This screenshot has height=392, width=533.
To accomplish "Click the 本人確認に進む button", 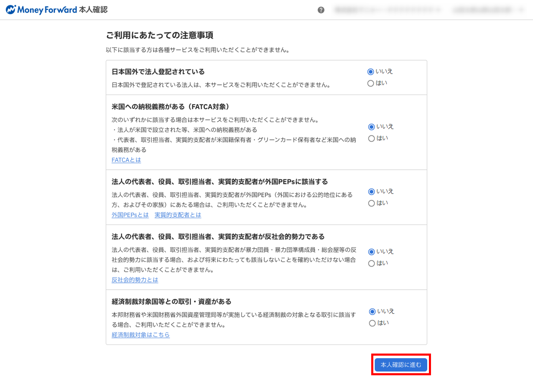I will click(401, 365).
